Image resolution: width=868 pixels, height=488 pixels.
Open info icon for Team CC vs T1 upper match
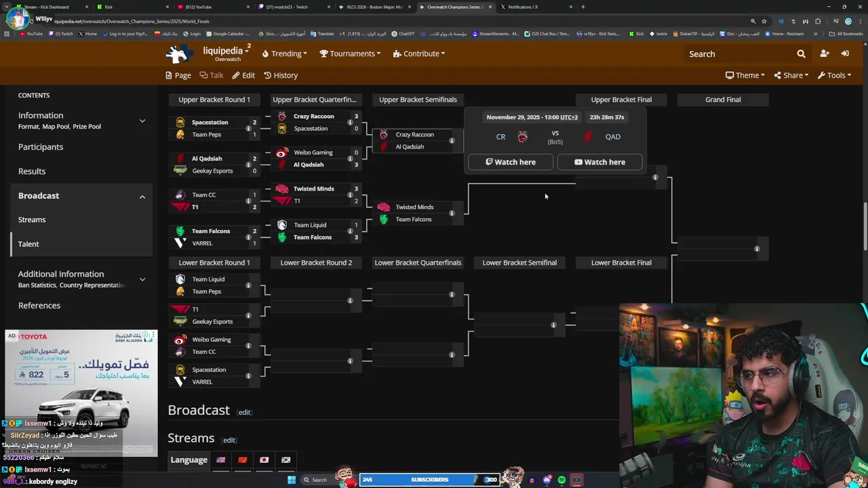coord(248,201)
